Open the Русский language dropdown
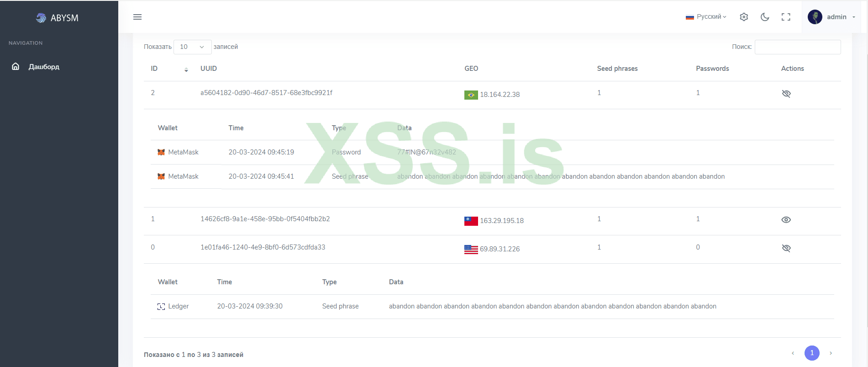 coord(706,17)
